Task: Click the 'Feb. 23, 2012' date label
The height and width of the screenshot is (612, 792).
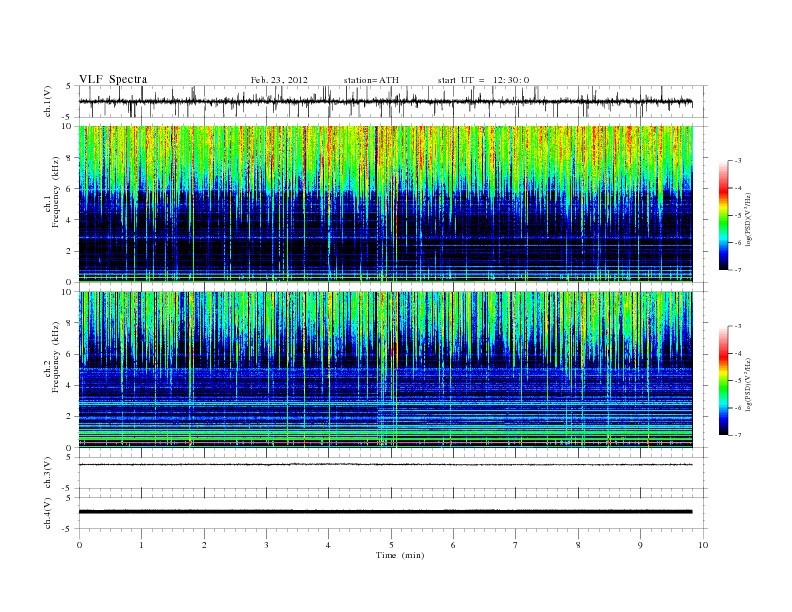Action: point(279,80)
